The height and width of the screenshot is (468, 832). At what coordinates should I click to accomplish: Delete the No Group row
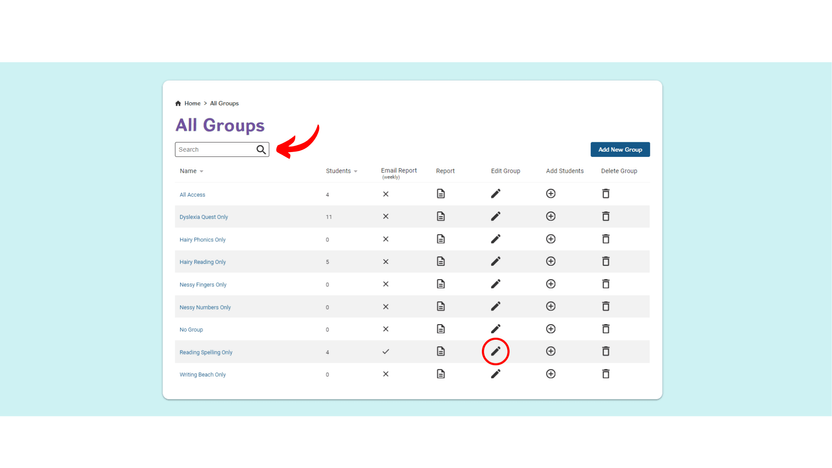pyautogui.click(x=606, y=329)
